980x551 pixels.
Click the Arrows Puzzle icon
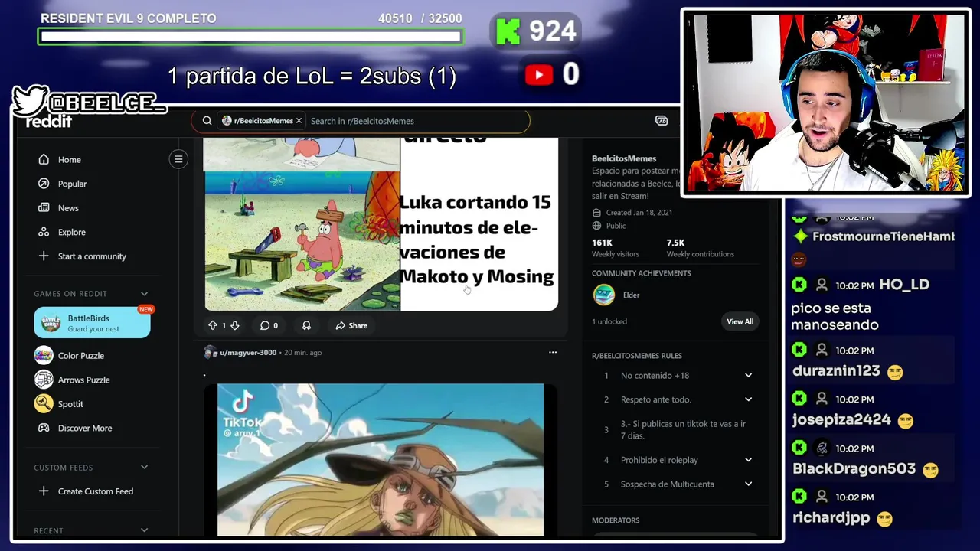[44, 380]
